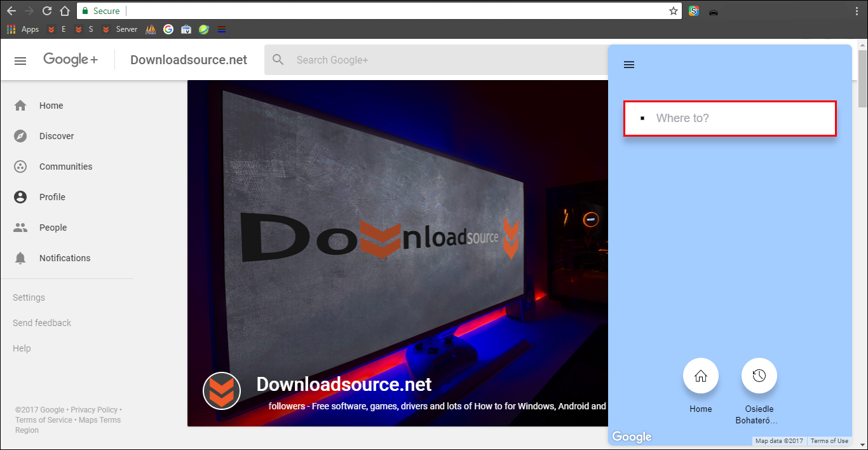Open the hamburger menu in the maps panel
The width and height of the screenshot is (868, 450).
pos(629,65)
